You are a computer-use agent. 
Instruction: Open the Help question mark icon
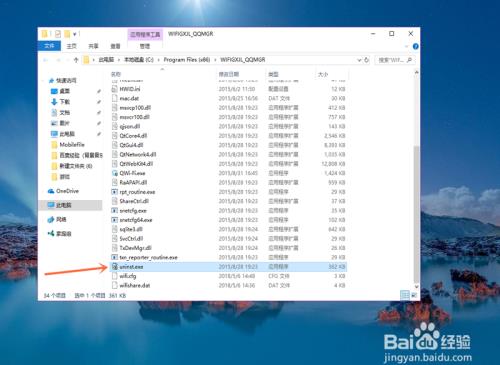pyautogui.click(x=415, y=46)
